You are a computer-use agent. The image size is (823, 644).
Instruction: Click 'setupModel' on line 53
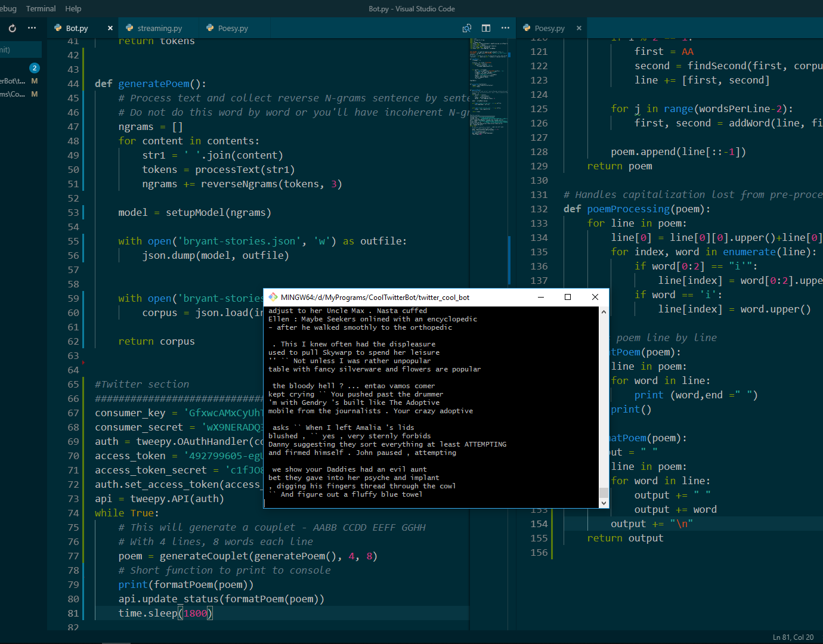195,212
